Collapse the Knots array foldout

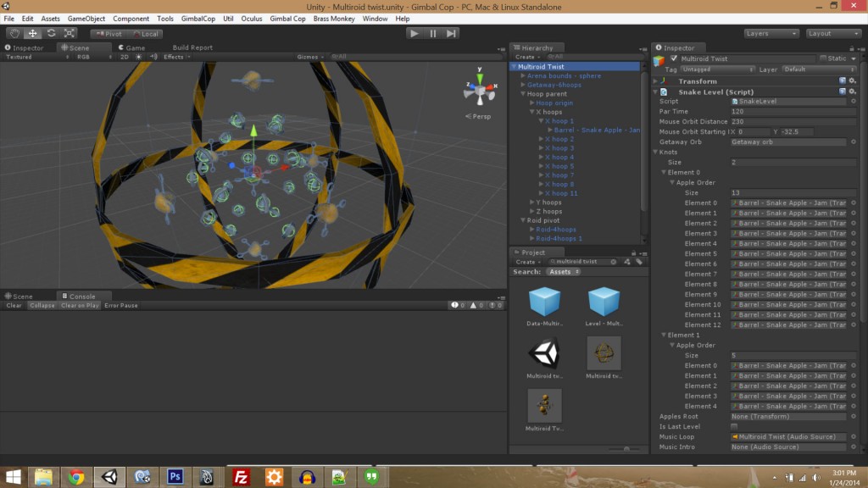point(655,152)
